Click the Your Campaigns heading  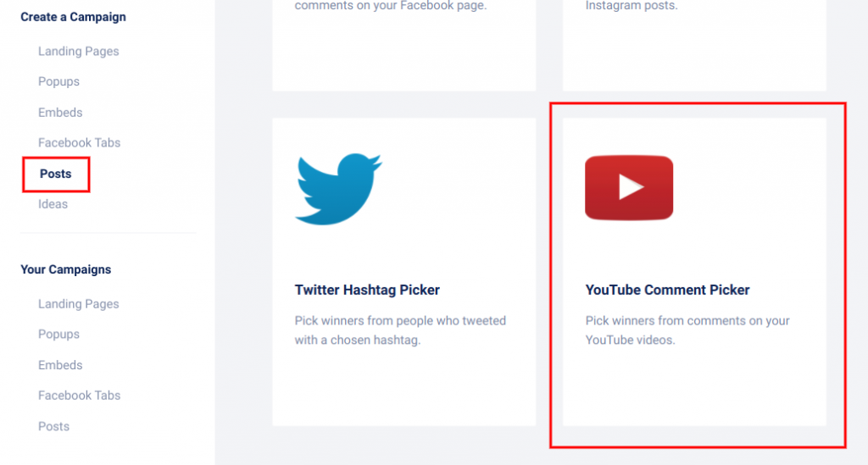click(66, 270)
